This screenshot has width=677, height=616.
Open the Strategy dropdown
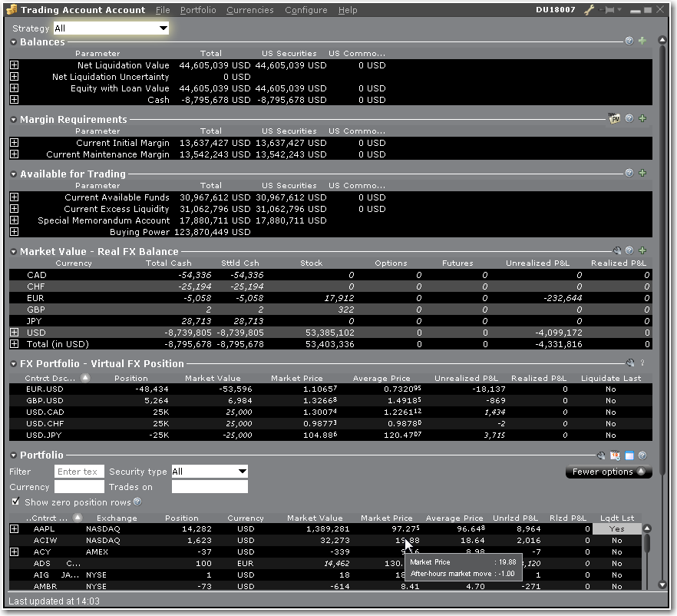pos(111,28)
